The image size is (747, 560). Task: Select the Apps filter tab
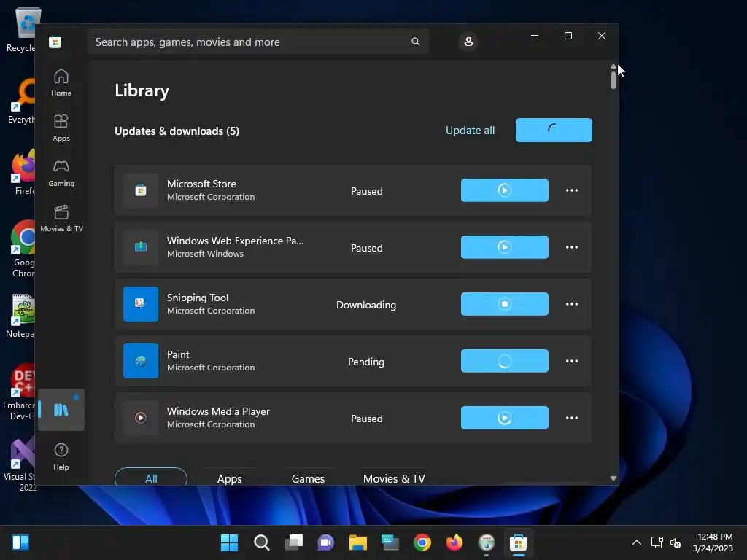click(230, 478)
